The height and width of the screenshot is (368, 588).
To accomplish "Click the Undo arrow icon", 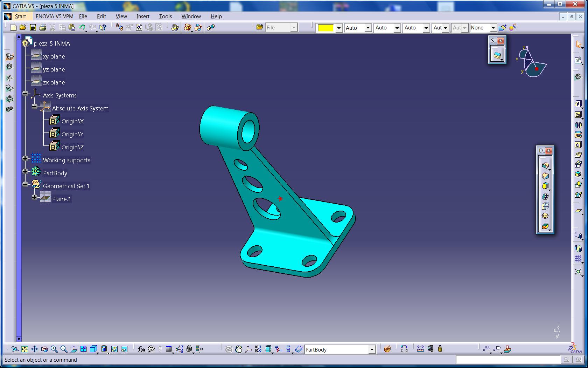I will pos(82,27).
